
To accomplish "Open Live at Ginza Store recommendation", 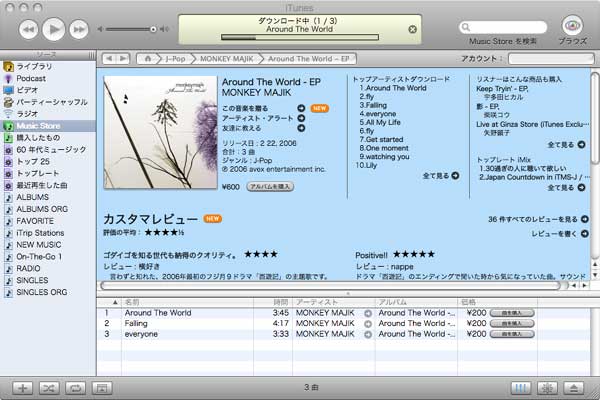I will [532, 124].
